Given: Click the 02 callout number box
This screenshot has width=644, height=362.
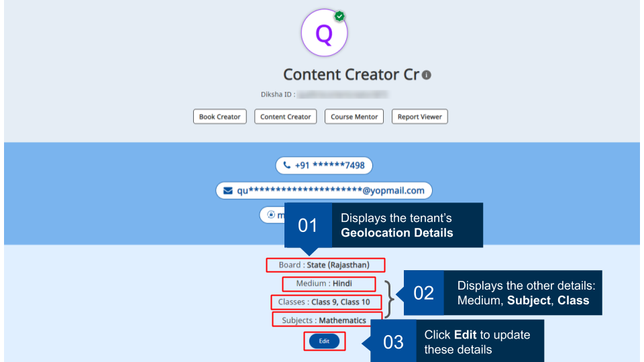Looking at the screenshot, I should tap(423, 292).
